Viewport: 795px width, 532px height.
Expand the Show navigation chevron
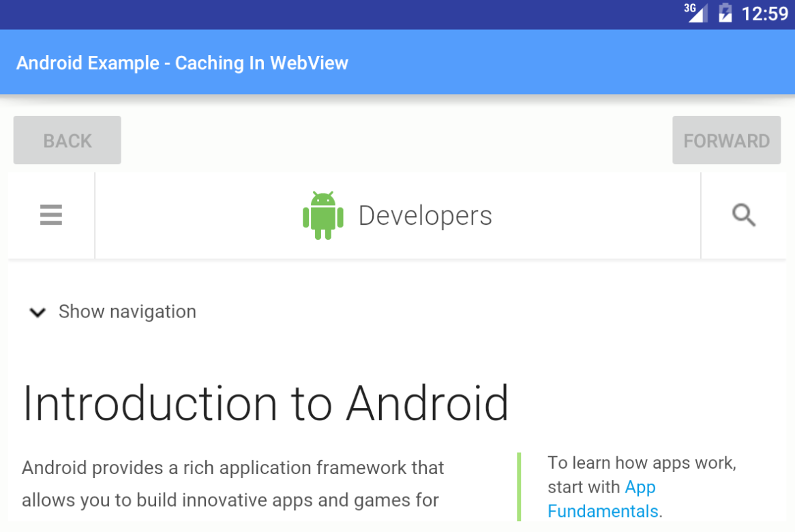point(37,313)
